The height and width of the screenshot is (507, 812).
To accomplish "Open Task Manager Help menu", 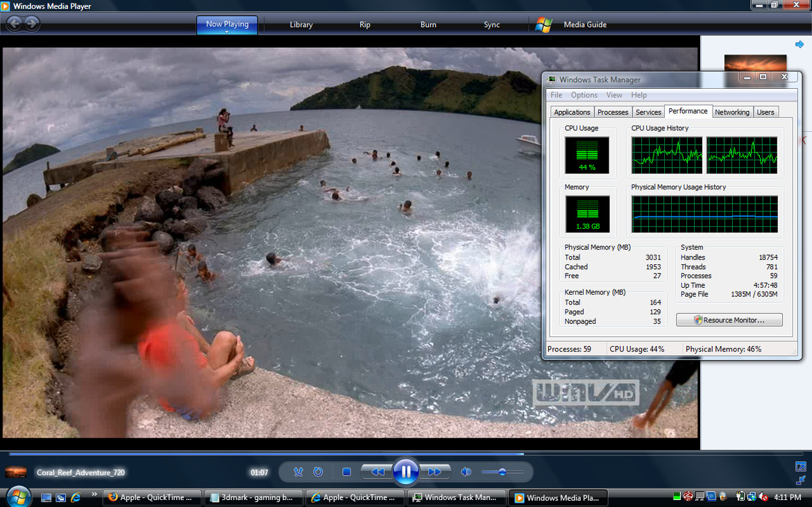I will [x=638, y=95].
